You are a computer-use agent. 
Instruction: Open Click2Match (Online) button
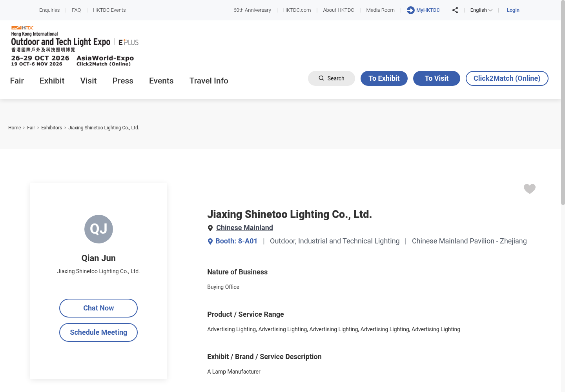click(x=507, y=78)
